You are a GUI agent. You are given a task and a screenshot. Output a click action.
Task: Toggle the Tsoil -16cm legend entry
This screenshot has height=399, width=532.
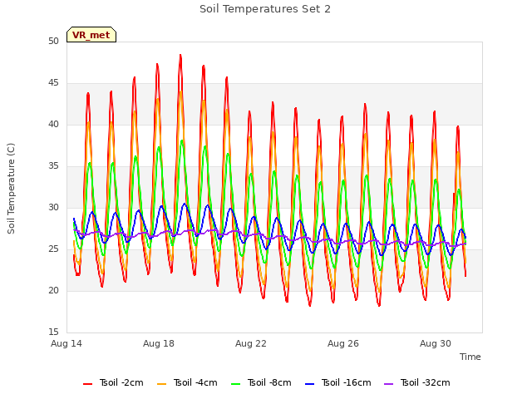(x=338, y=382)
